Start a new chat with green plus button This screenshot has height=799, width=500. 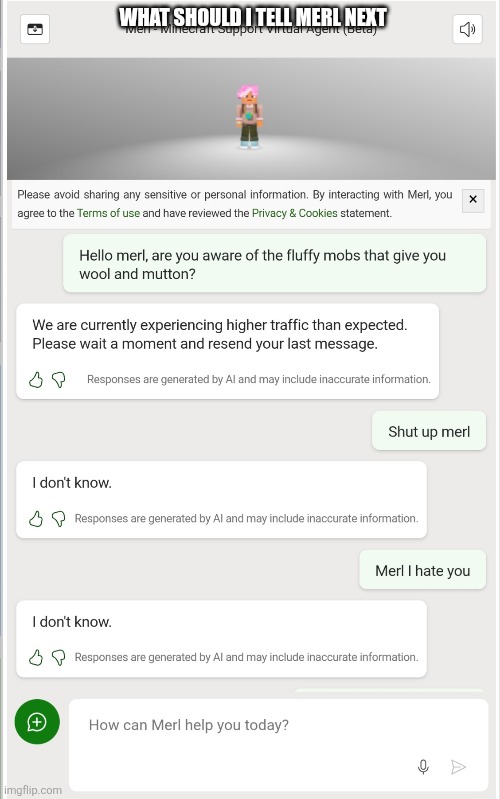(x=37, y=722)
